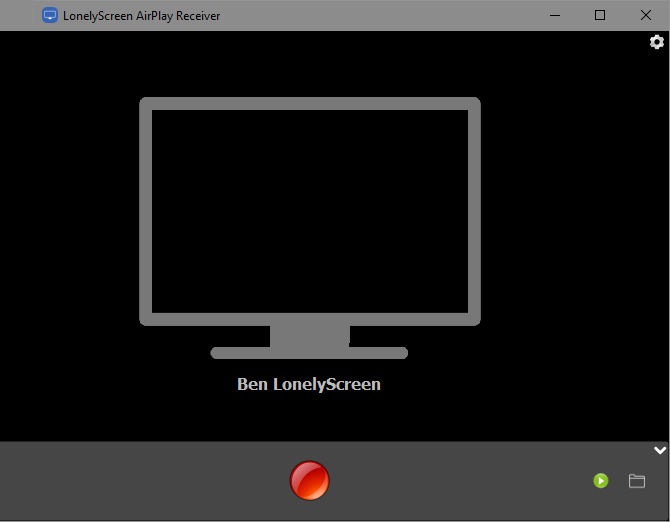This screenshot has width=670, height=522.
Task: Close the LonelyScreen AirPlay Receiver window
Action: 646,15
